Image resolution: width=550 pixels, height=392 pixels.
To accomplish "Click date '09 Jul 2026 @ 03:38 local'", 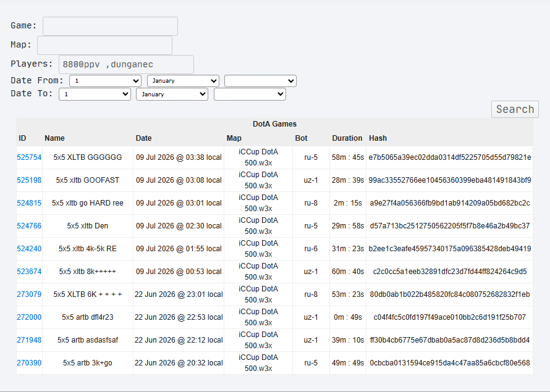I will click(x=179, y=157).
